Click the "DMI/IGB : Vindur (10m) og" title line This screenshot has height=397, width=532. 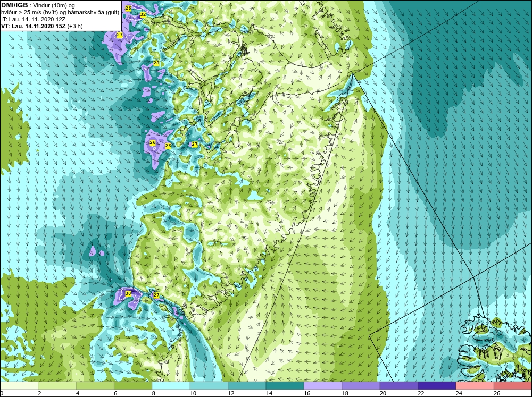[38, 5]
